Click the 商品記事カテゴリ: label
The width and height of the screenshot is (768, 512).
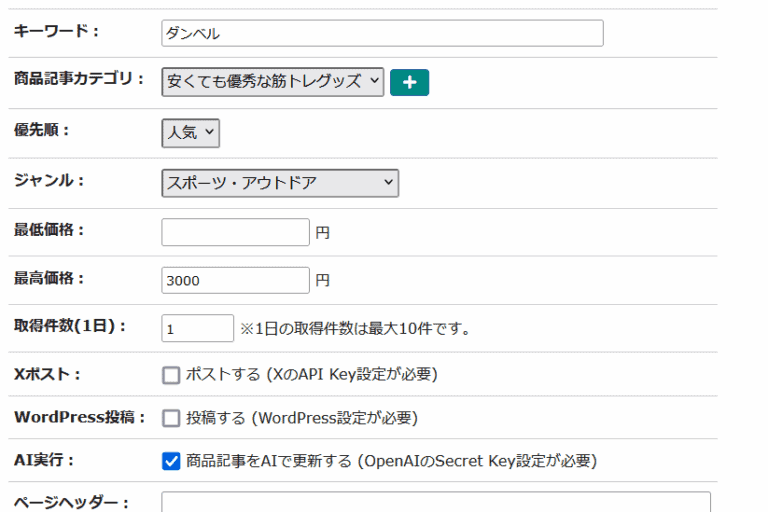pos(79,79)
